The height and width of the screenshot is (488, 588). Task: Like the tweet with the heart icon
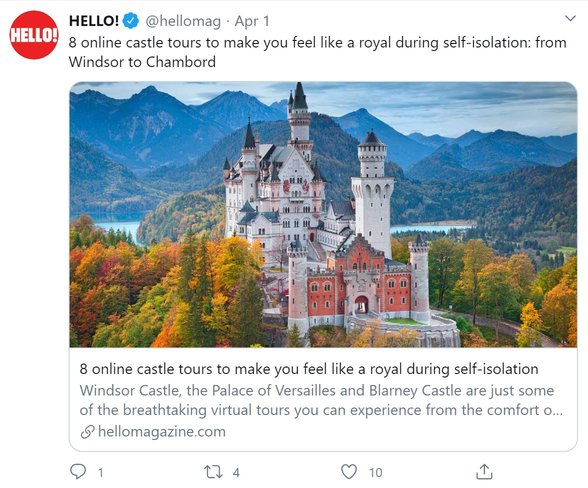349,471
